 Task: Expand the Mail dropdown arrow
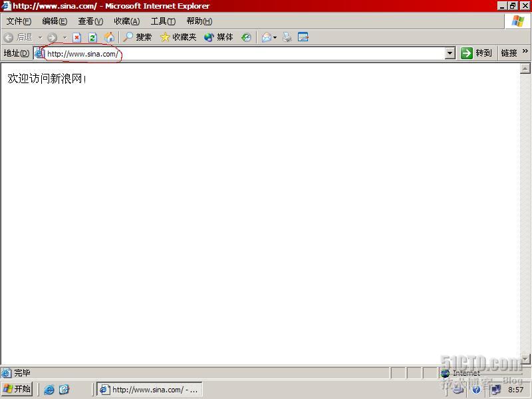click(x=275, y=37)
